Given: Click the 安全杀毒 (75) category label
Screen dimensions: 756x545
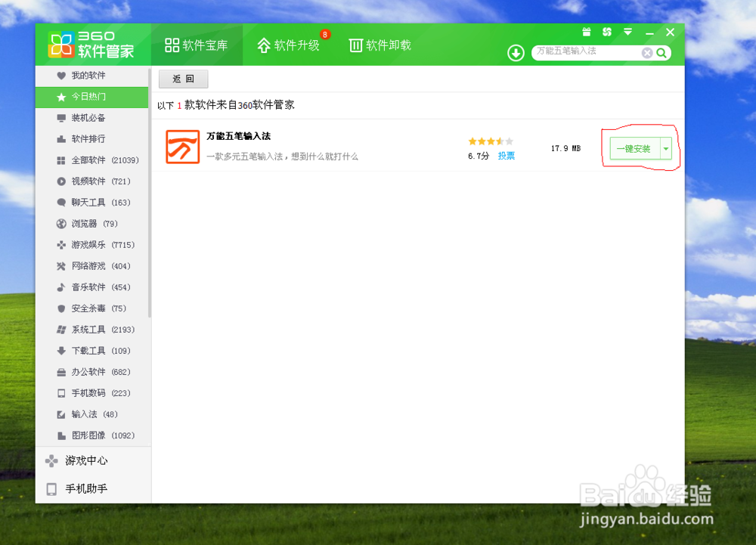Looking at the screenshot, I should pyautogui.click(x=99, y=308).
